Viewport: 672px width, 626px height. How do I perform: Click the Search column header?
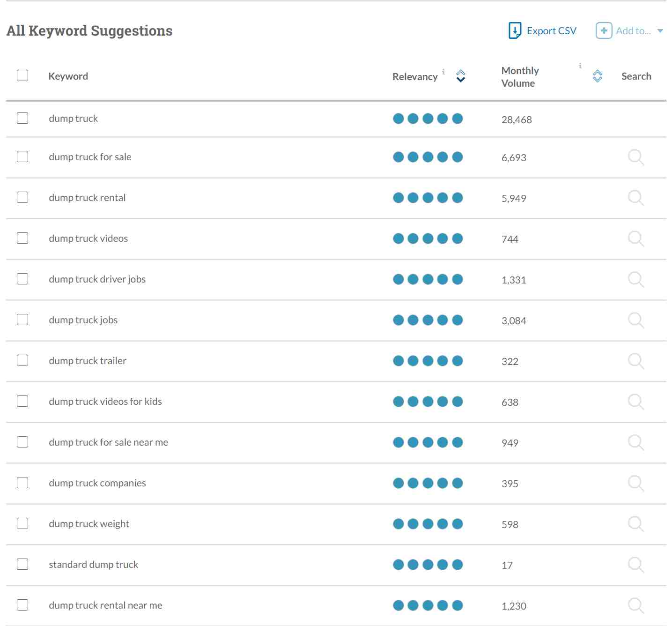[636, 76]
